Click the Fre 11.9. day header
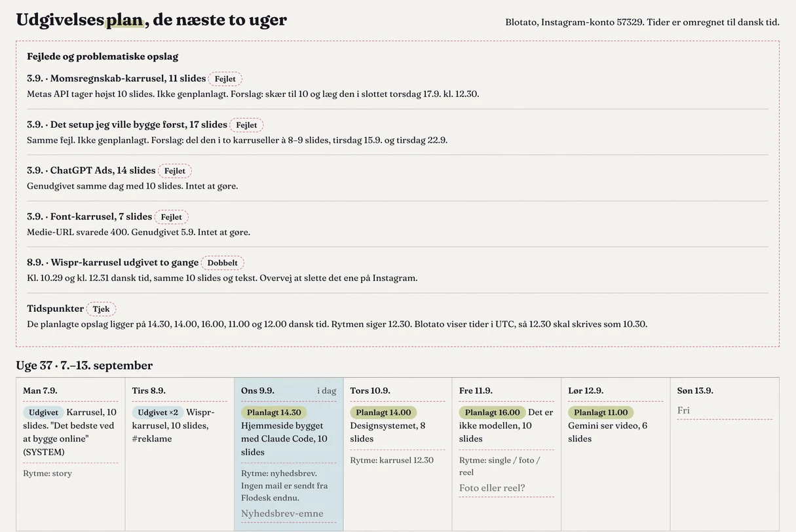The image size is (796, 532). (476, 390)
